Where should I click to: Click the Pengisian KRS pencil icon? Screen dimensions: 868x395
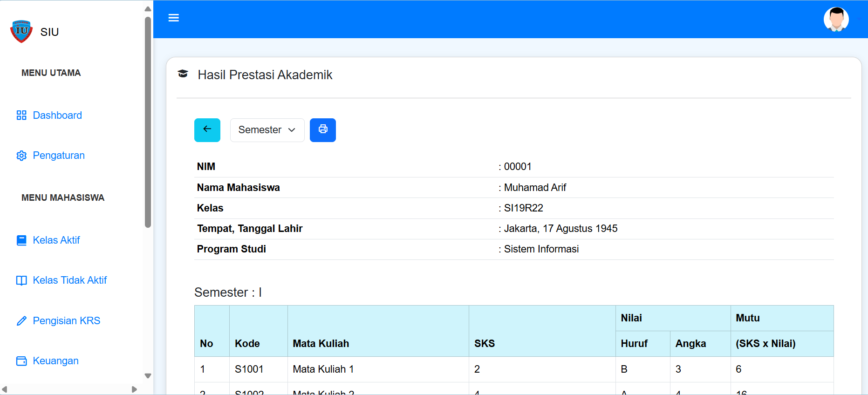tap(21, 321)
